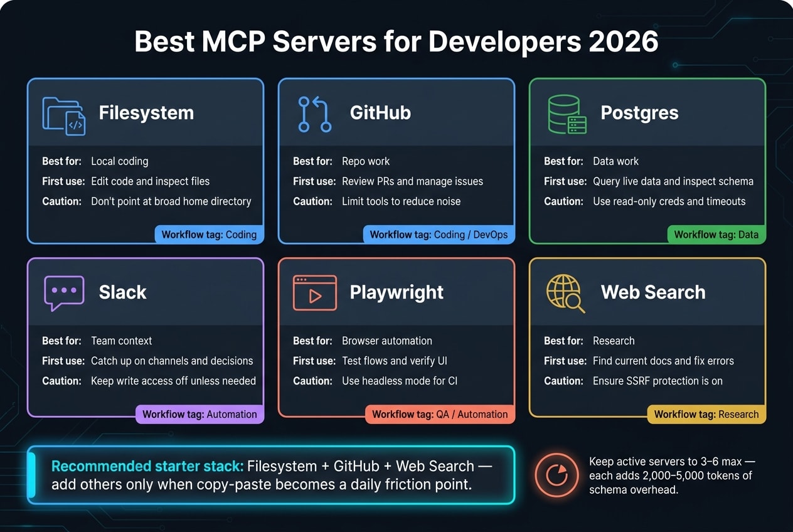Click Don't point at broad home directory

(171, 201)
